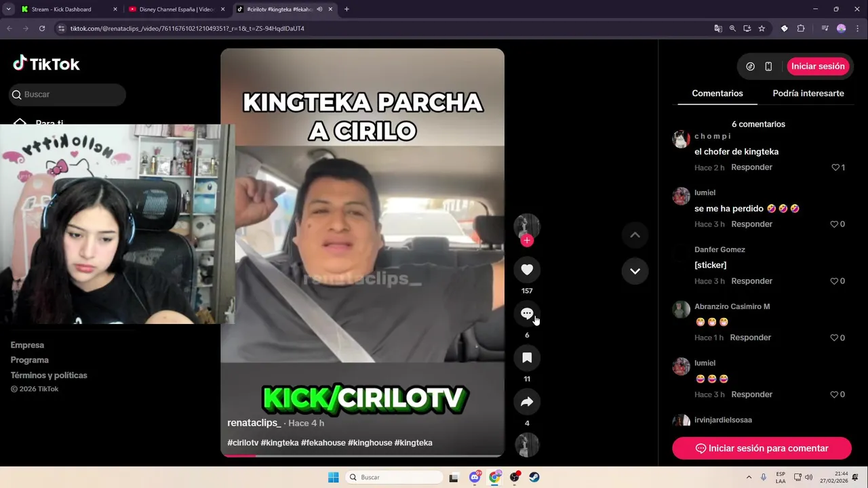Screen dimensions: 868x488
Task: Open the Extensions puzzle icon
Action: click(801, 28)
